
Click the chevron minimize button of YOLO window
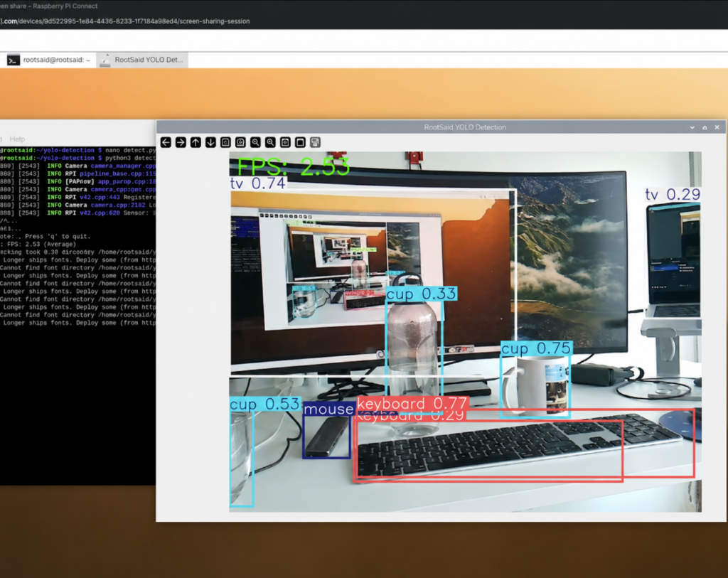pyautogui.click(x=692, y=127)
